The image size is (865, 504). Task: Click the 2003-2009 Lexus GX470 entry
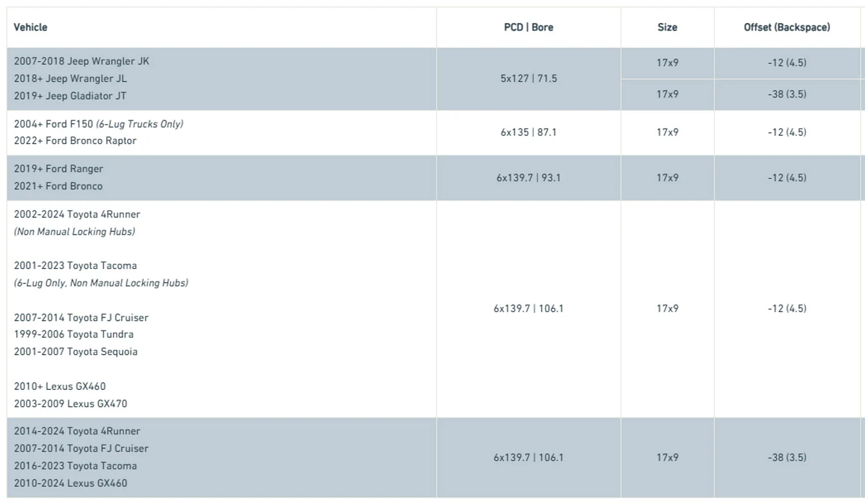click(70, 404)
